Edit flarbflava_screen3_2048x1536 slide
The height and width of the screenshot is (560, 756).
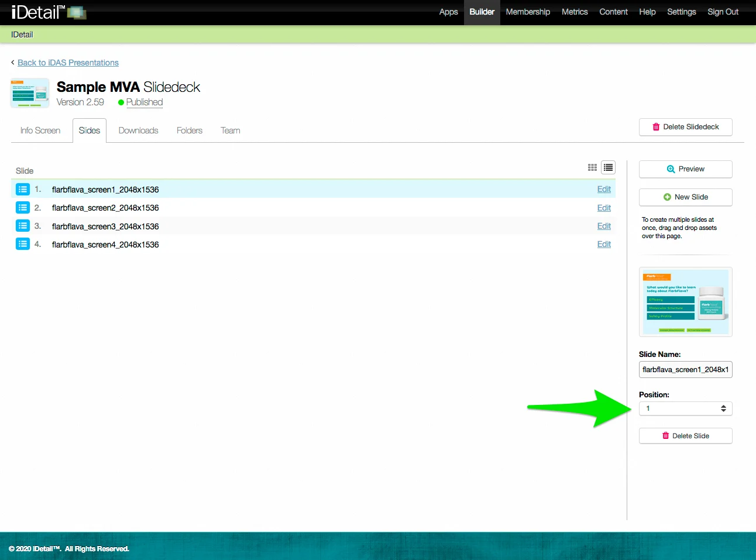tap(604, 226)
